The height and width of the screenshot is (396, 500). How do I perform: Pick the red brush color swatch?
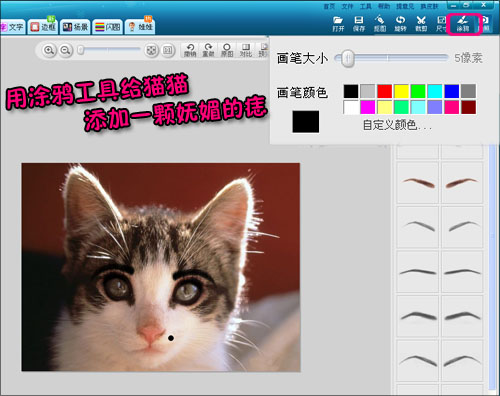click(x=384, y=91)
